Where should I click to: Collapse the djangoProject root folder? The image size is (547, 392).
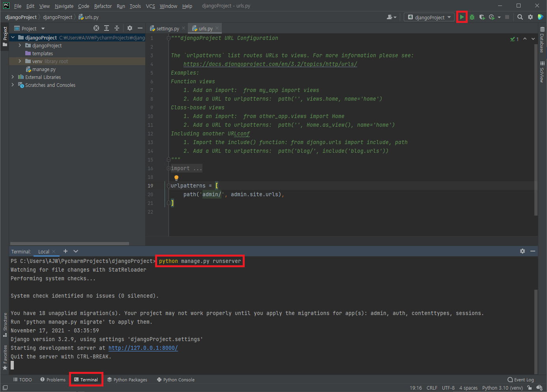point(13,38)
